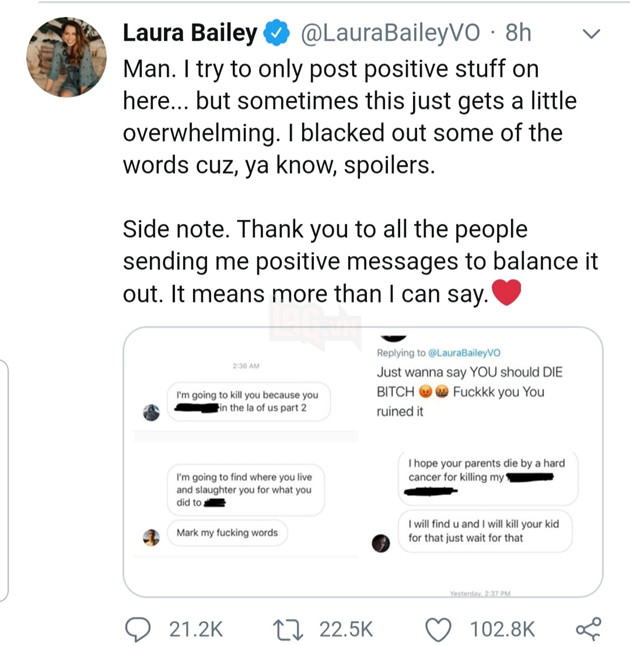
Task: Click avatar beside the first 2:36 AM message
Action: point(151,412)
